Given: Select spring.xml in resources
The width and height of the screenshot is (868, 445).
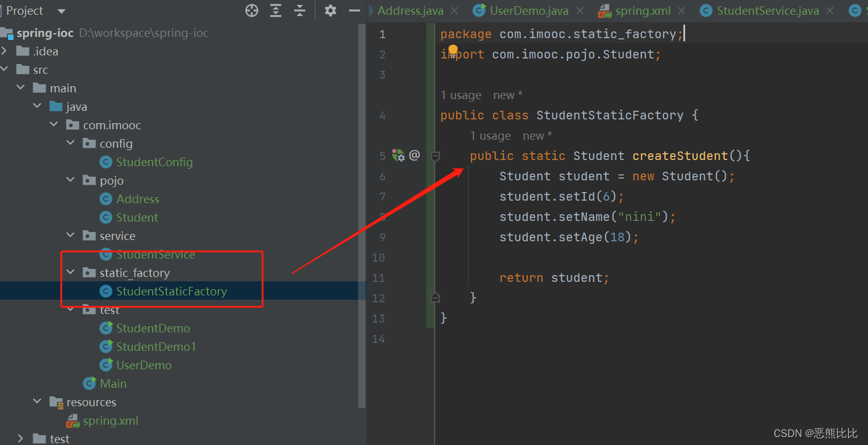Looking at the screenshot, I should [111, 421].
